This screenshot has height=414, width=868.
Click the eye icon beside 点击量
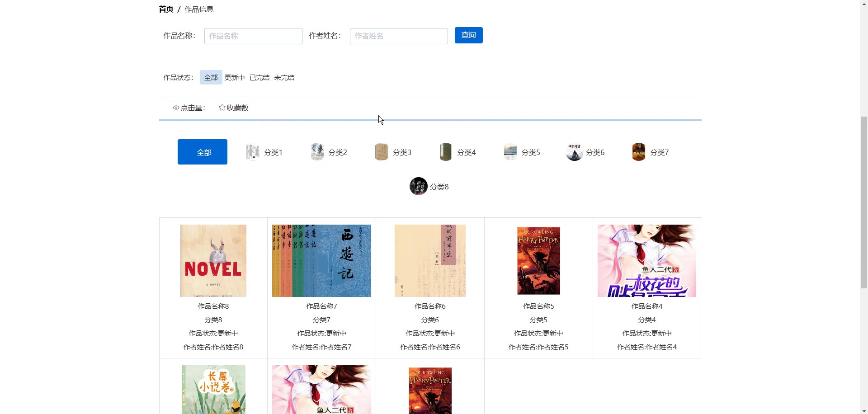(176, 108)
